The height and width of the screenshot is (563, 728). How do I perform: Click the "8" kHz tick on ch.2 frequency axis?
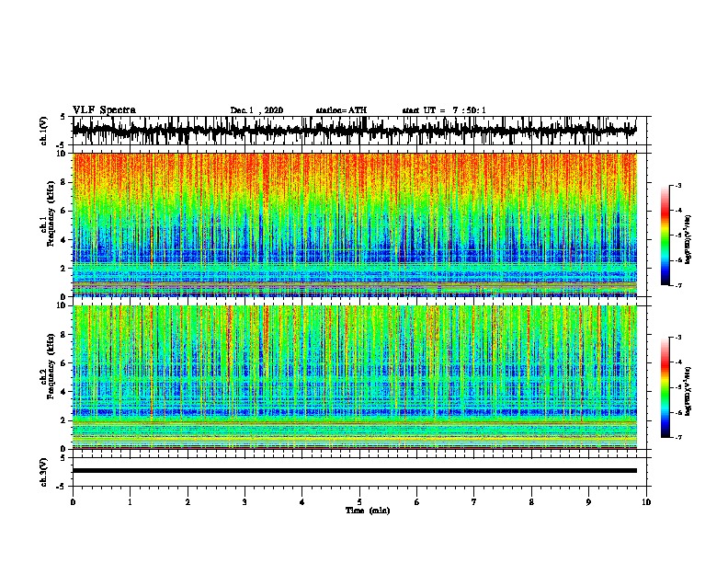pyautogui.click(x=64, y=335)
